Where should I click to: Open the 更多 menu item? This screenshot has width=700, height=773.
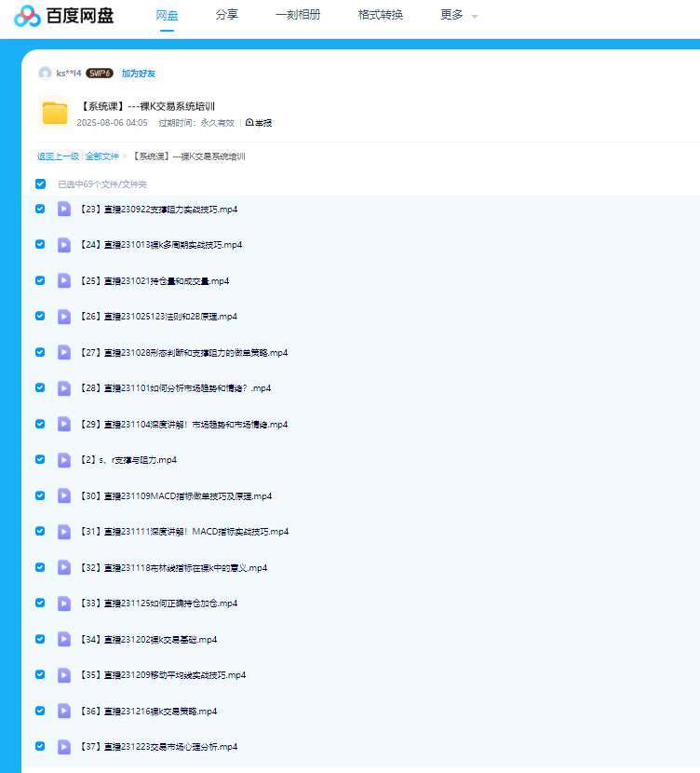(451, 15)
